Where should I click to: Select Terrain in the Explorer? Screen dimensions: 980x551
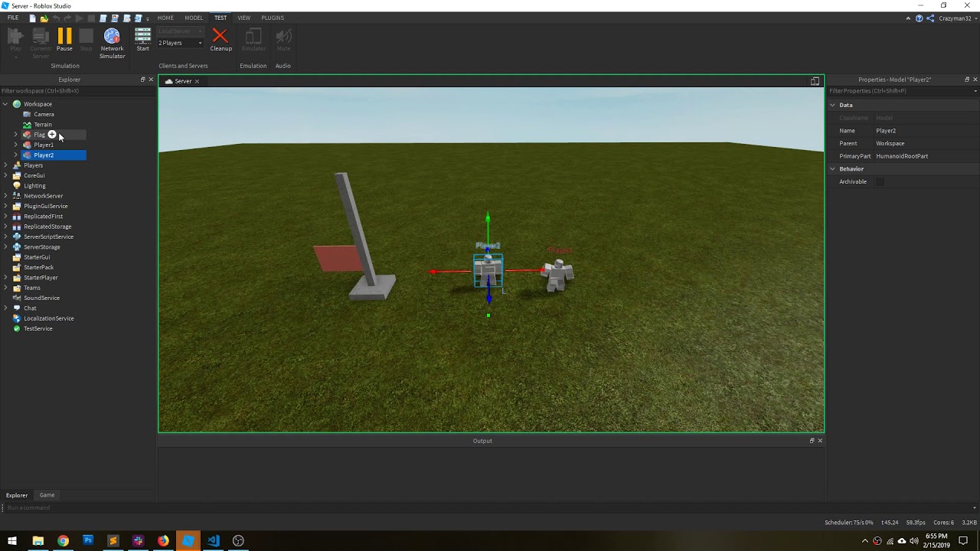(43, 125)
